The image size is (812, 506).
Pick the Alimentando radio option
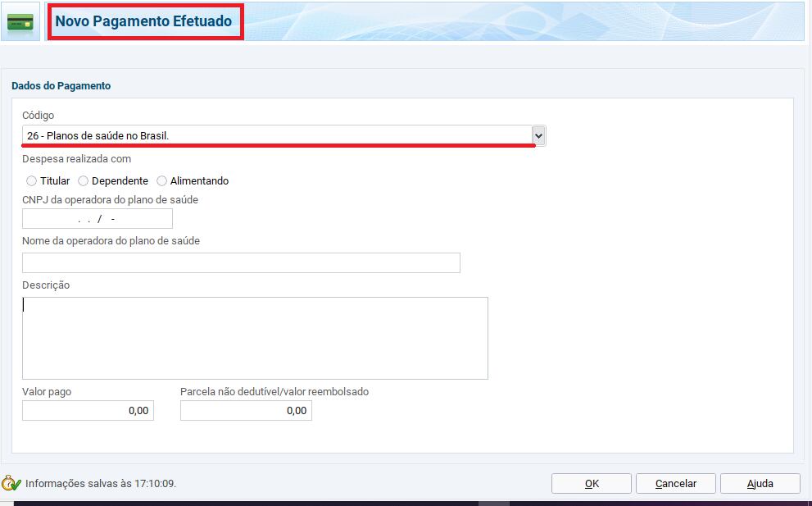click(162, 181)
